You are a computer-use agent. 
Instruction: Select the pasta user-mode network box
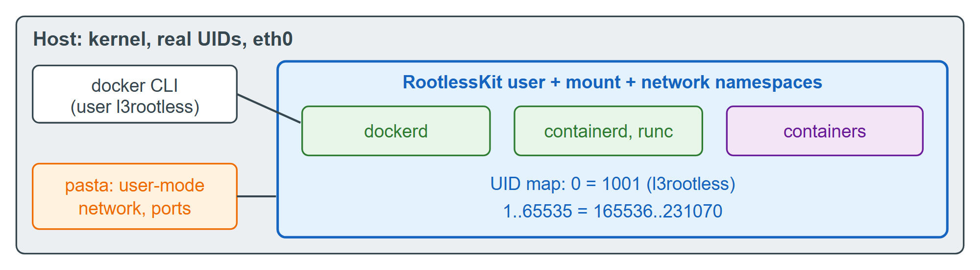point(135,196)
